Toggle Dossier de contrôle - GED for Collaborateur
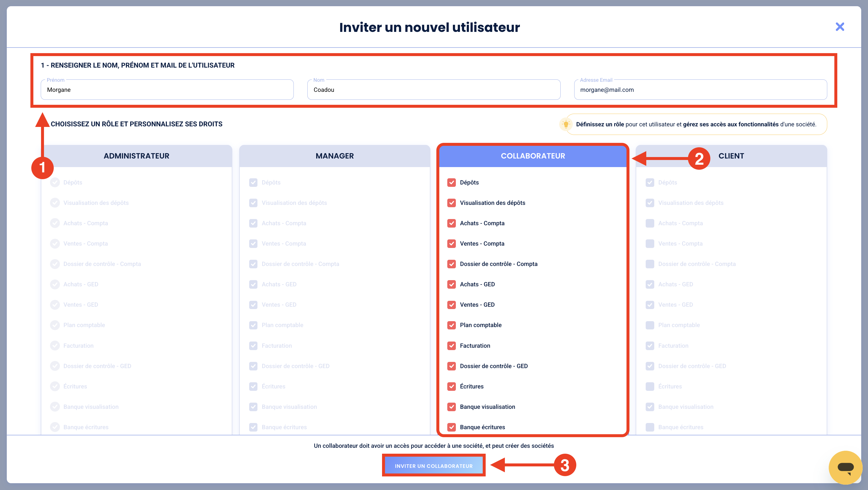Image resolution: width=868 pixels, height=490 pixels. (x=451, y=366)
